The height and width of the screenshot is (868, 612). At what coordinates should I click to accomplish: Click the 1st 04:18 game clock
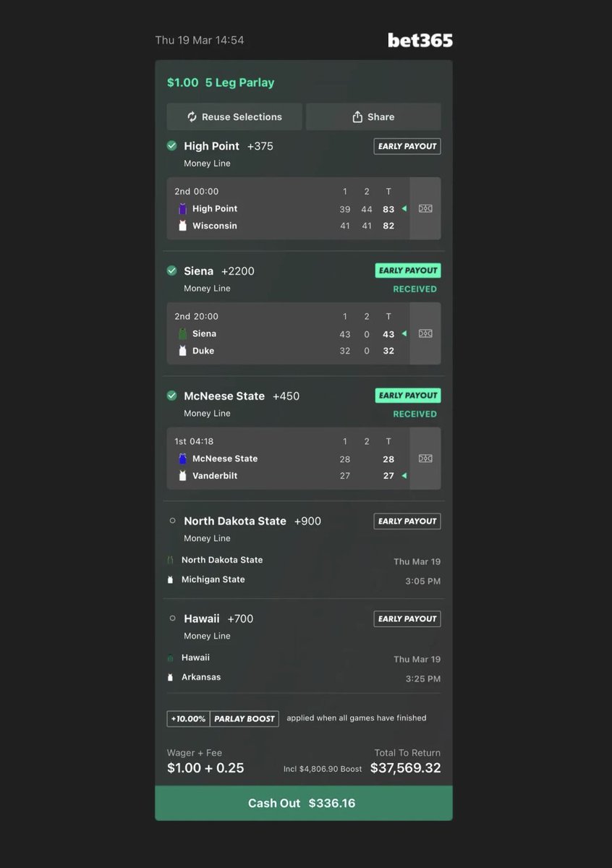point(194,441)
